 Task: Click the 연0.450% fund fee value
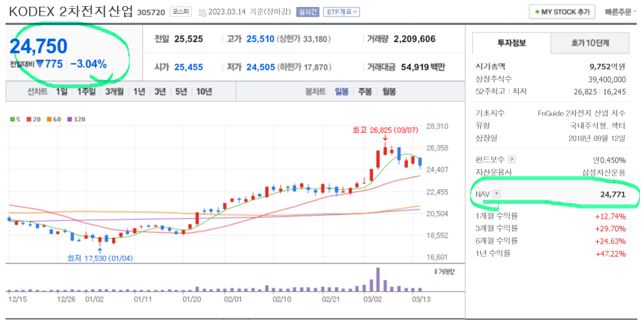[x=609, y=160]
